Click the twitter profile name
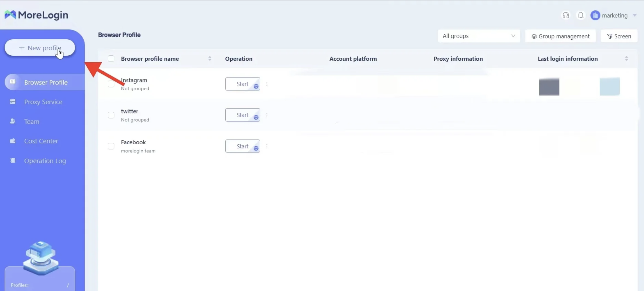This screenshot has width=644, height=291. coord(129,111)
